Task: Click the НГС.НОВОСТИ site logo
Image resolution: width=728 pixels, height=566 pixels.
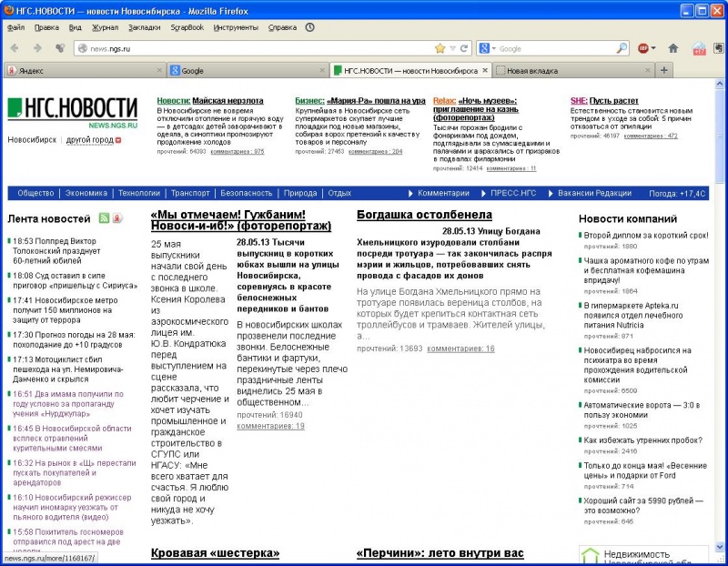Action: tap(73, 111)
